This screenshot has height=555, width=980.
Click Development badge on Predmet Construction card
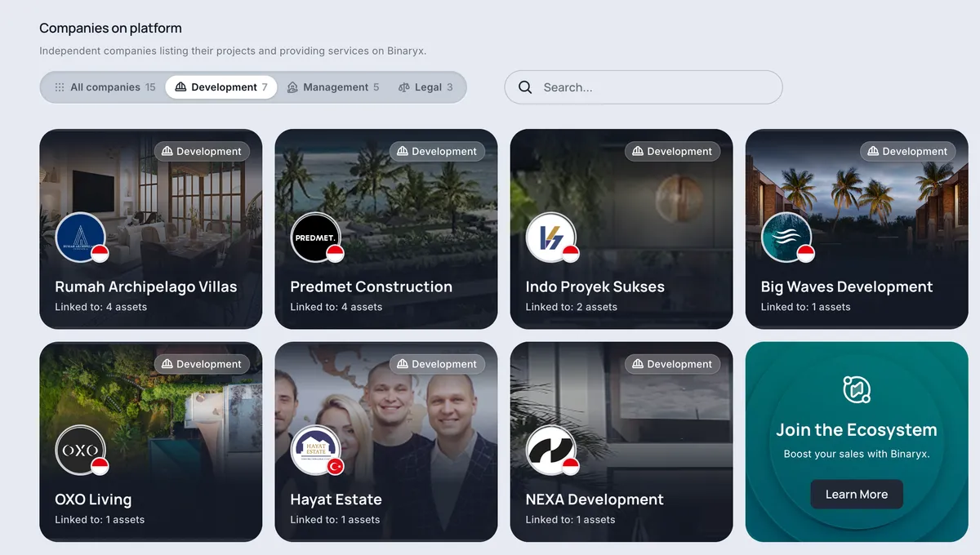437,151
